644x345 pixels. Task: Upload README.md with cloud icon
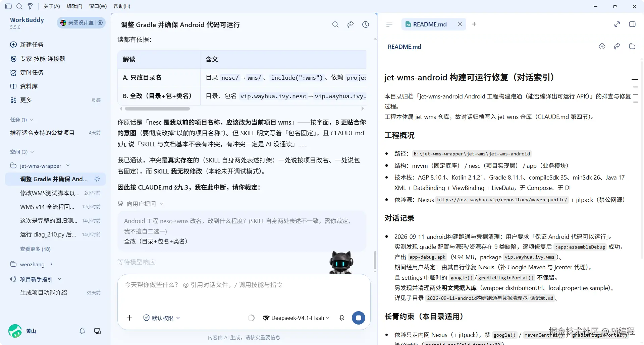pyautogui.click(x=602, y=47)
